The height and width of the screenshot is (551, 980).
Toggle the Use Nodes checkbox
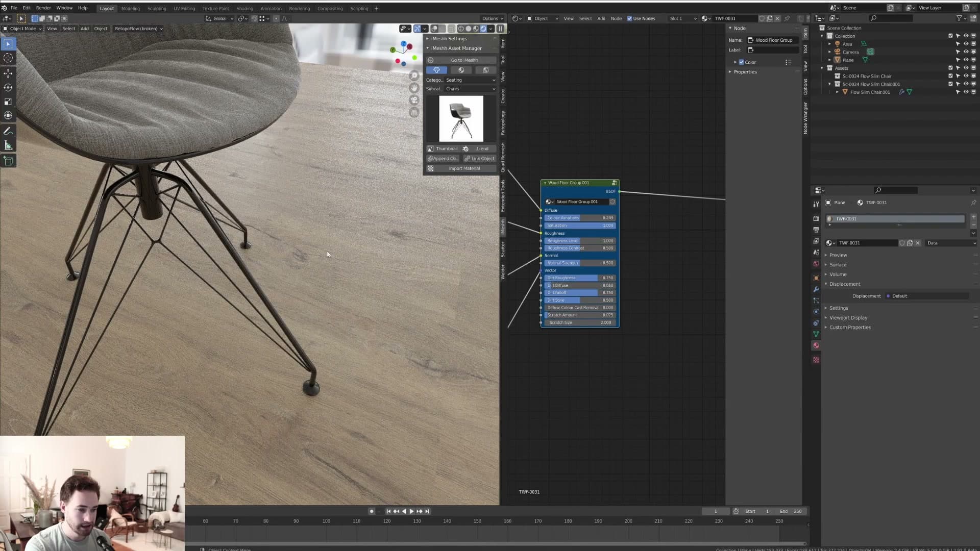[629, 18]
